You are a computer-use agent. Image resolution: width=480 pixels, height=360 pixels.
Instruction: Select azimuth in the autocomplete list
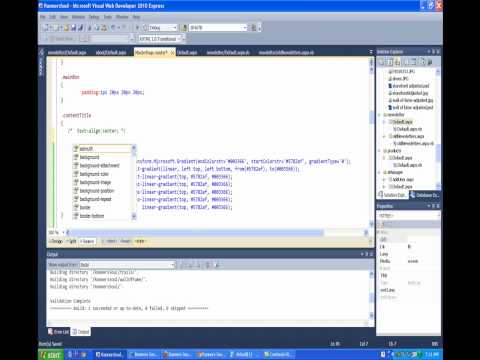pos(102,149)
